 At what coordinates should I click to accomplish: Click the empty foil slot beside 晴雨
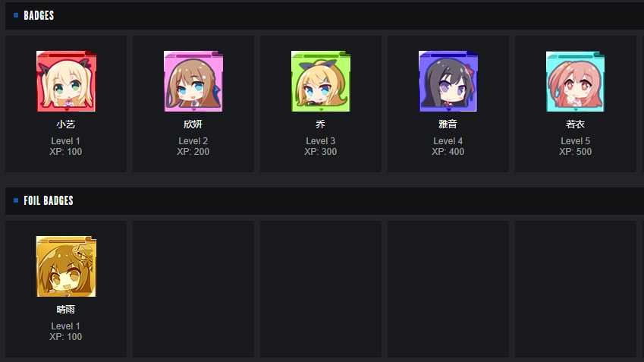pyautogui.click(x=193, y=289)
